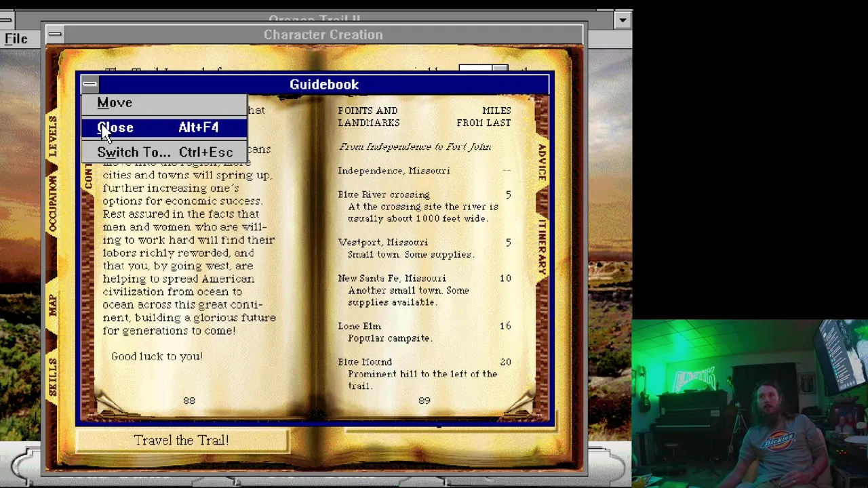
Task: Click the MILES FROM LAST heading
Action: (484, 117)
